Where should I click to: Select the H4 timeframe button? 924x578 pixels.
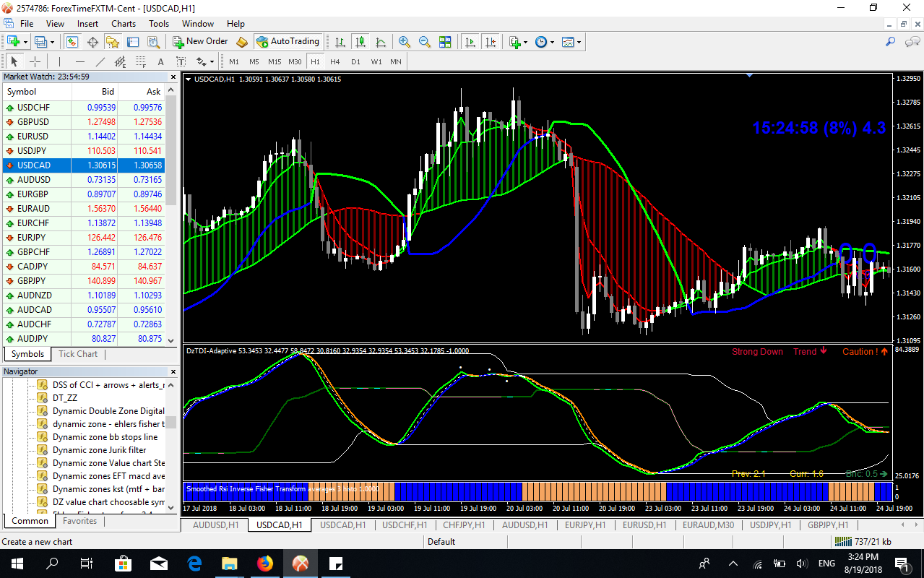click(x=335, y=61)
